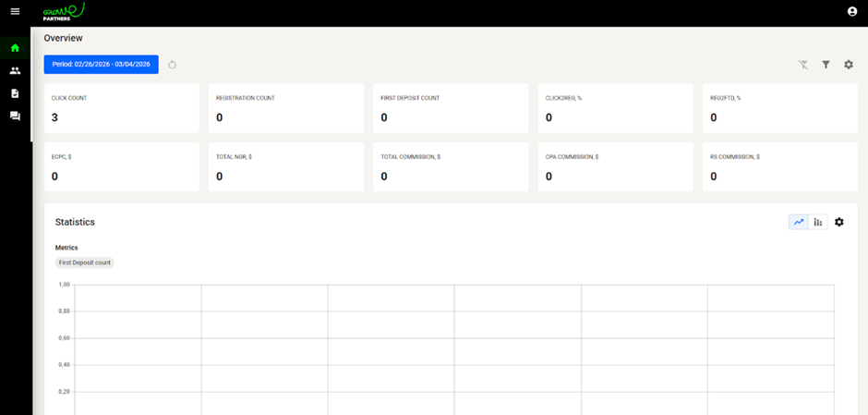Open Overview settings gear icon
The width and height of the screenshot is (868, 415).
[x=848, y=65]
